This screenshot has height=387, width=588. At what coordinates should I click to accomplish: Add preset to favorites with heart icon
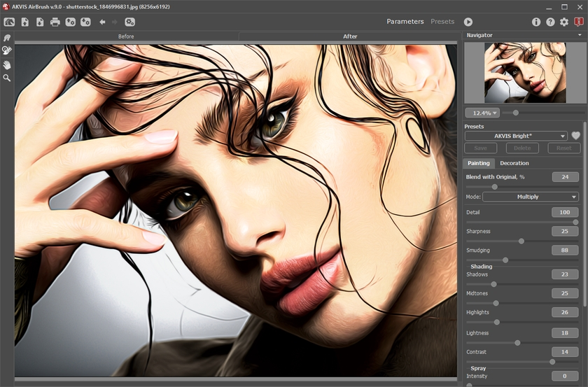point(576,136)
